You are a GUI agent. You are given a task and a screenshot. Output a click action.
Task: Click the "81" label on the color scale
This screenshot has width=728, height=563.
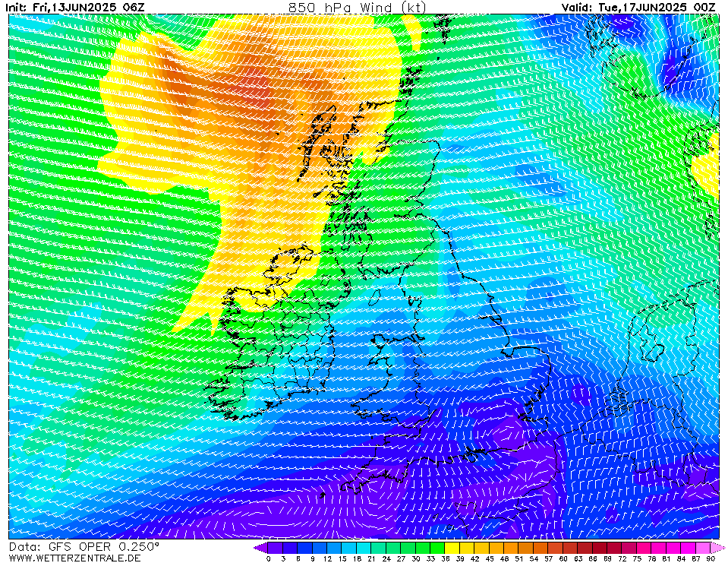(x=667, y=558)
